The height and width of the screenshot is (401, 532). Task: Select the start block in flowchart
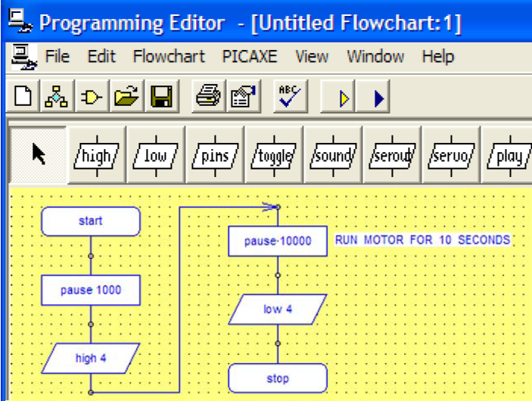click(x=91, y=221)
